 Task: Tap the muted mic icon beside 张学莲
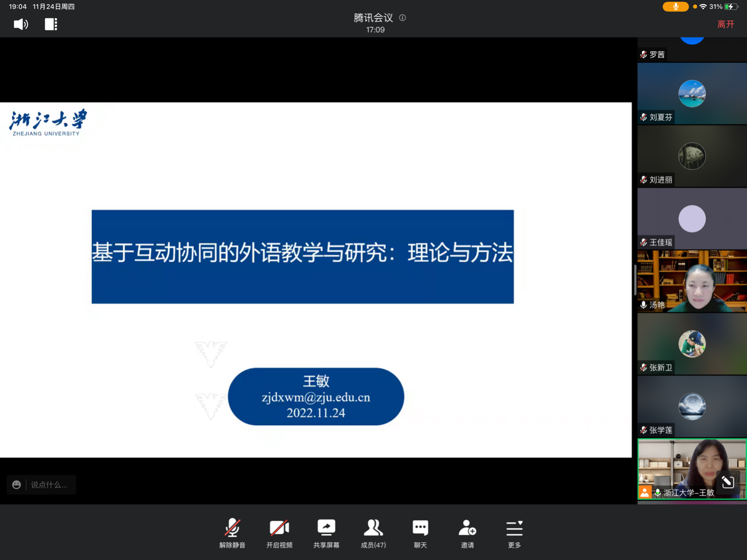[644, 430]
